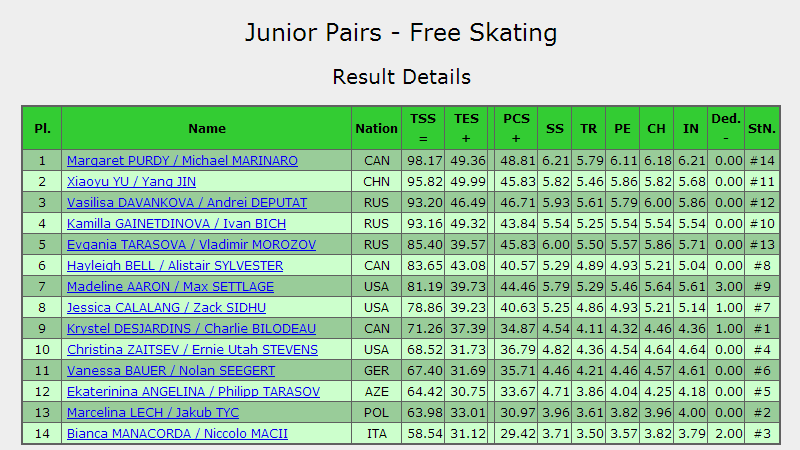This screenshot has height=450, width=800.
Task: View Krystel DESJARDINS / Charlie BILODEAU details
Action: pyautogui.click(x=191, y=329)
